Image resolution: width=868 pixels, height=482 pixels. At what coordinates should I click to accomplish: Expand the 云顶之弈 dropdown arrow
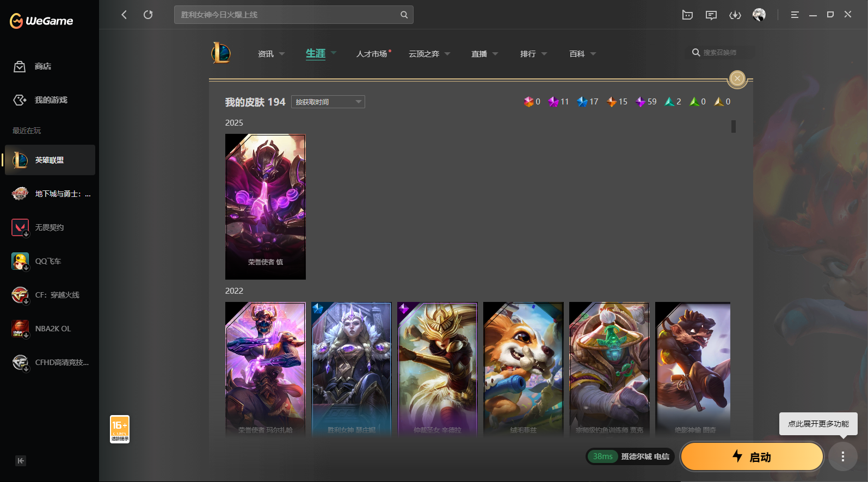447,54
